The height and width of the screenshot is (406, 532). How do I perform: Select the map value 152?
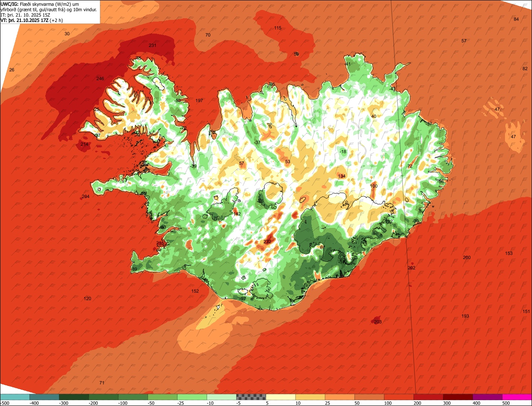point(195,291)
